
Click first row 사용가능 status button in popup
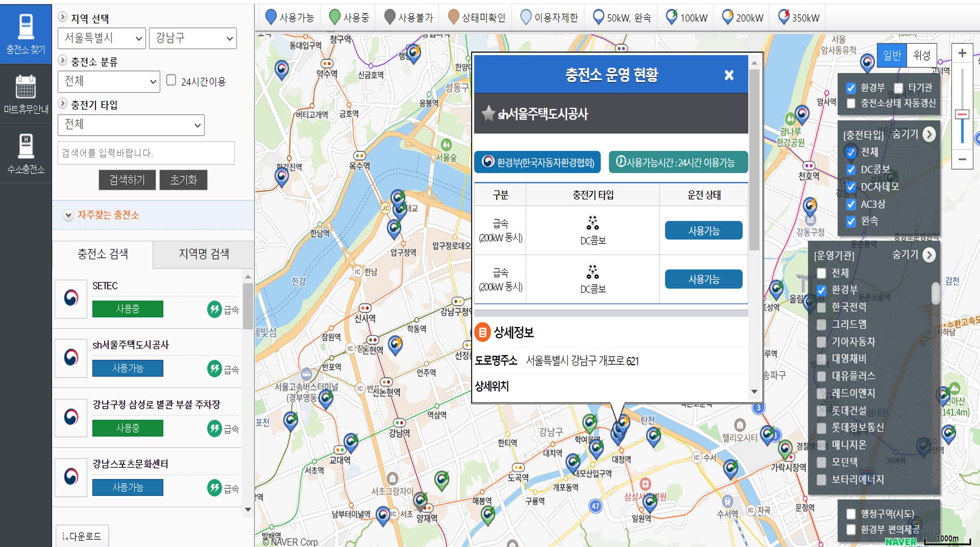(704, 231)
